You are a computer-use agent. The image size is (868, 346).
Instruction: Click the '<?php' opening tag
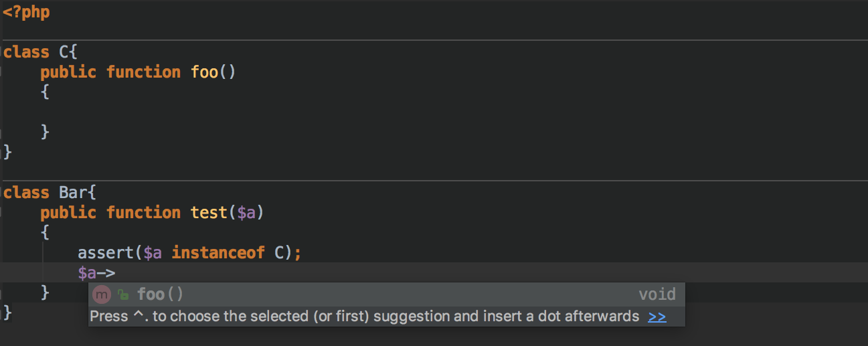(26, 12)
